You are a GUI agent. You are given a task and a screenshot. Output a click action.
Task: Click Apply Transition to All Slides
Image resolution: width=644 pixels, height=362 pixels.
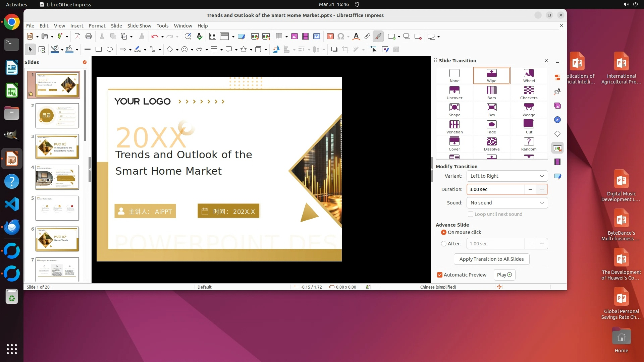491,259
